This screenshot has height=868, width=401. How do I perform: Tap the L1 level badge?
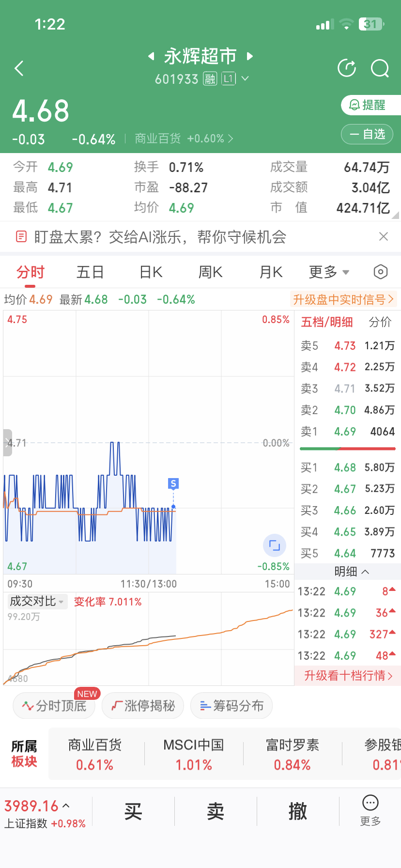click(x=229, y=78)
